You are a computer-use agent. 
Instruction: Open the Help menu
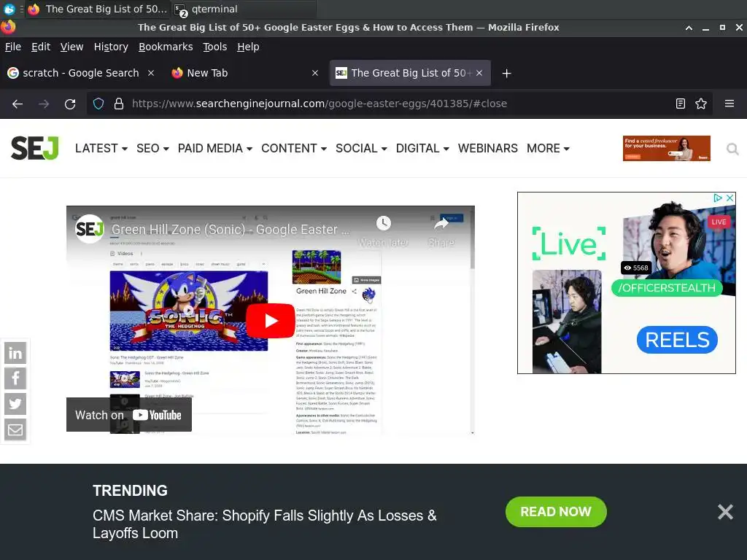tap(248, 47)
